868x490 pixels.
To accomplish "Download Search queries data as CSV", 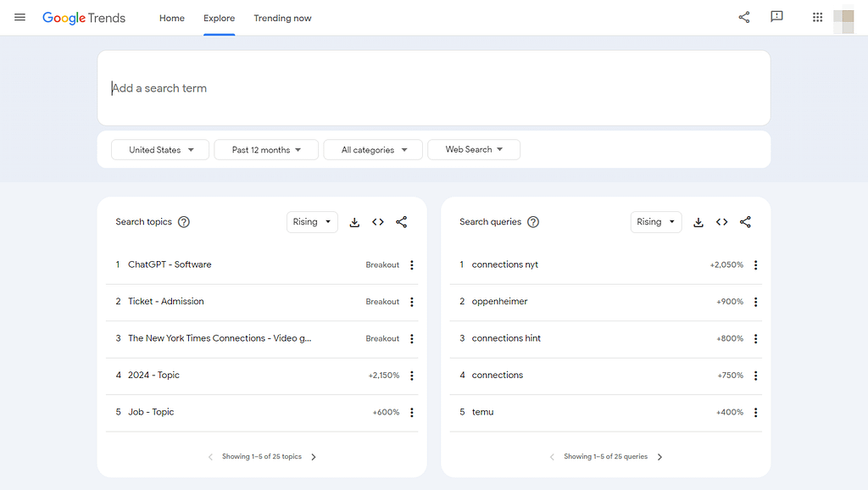I will pyautogui.click(x=698, y=222).
